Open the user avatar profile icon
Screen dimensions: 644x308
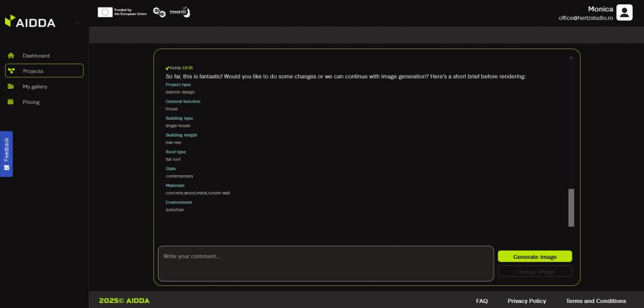[x=624, y=13]
